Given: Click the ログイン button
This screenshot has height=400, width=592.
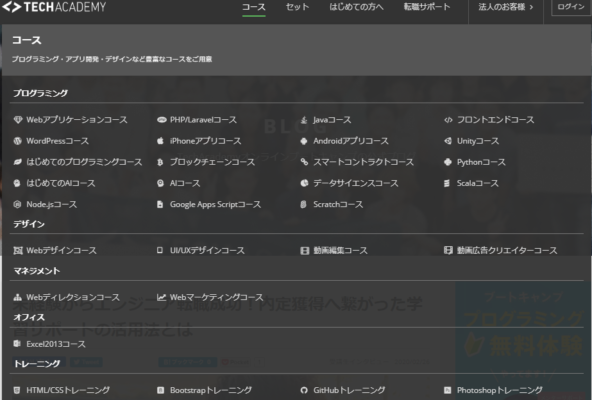Looking at the screenshot, I should point(571,7).
